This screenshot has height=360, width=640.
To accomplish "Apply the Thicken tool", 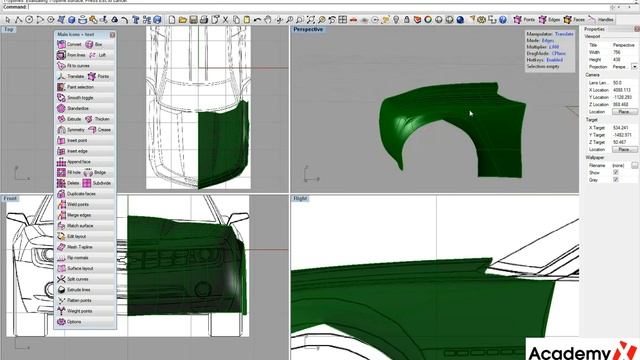I will coord(99,119).
